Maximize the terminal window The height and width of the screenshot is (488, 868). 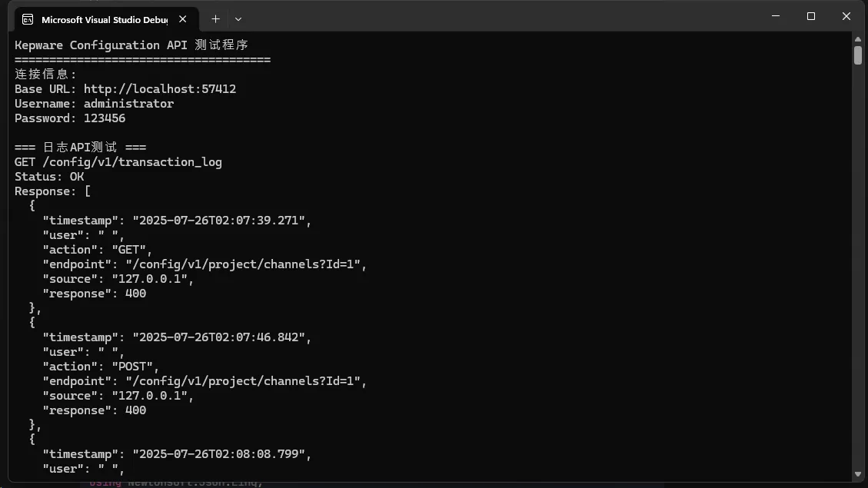(x=811, y=16)
